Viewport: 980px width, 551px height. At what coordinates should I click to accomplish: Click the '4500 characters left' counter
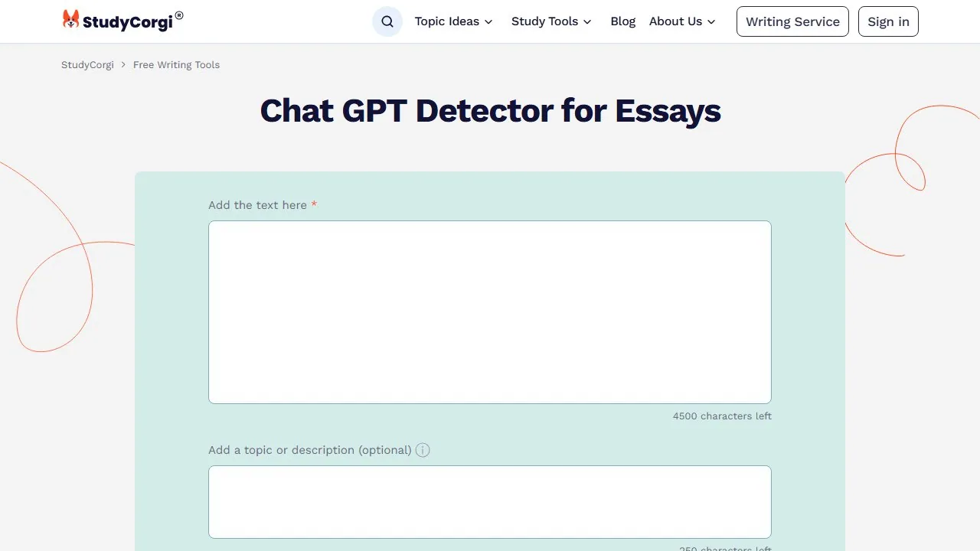click(722, 416)
